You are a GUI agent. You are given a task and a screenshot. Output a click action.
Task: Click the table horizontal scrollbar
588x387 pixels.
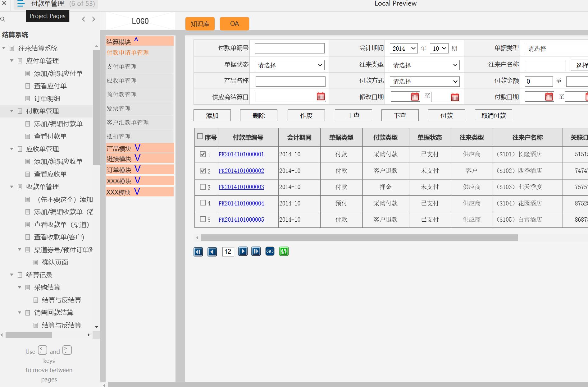[x=359, y=238]
